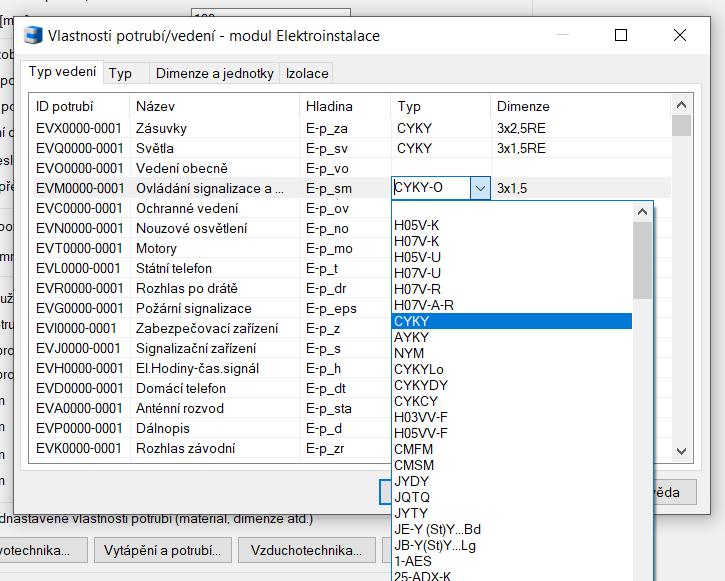
Task: Select 1-AES from the list
Action: tap(511, 561)
